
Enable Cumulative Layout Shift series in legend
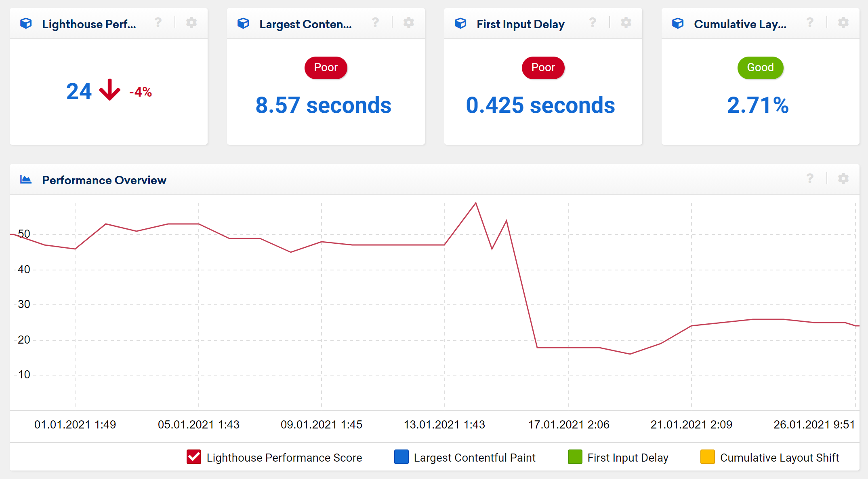708,457
